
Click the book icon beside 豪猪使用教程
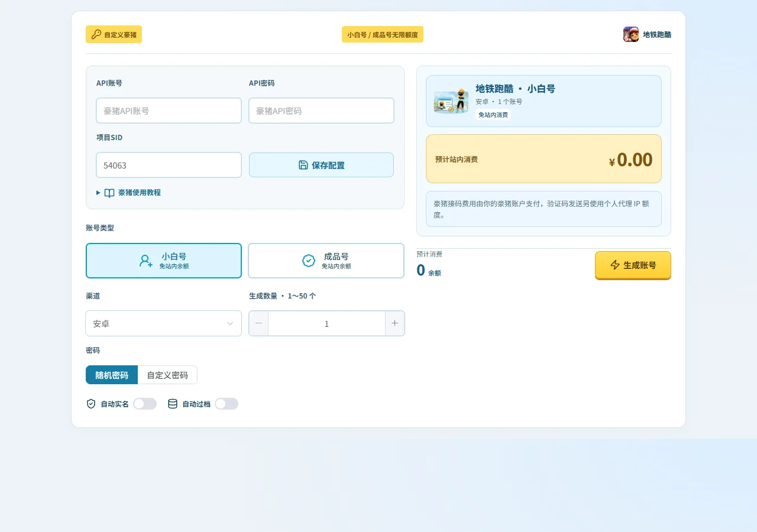(109, 193)
